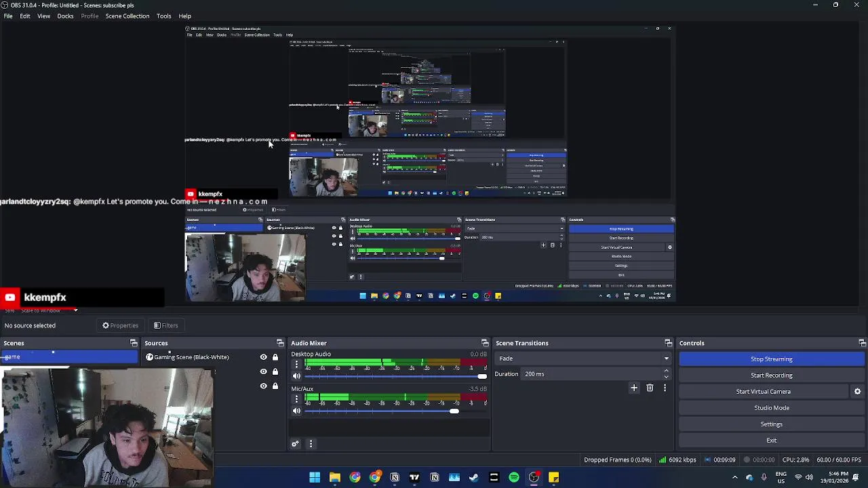Hide the Gaming Scene (Black-White) source via eye

(x=264, y=357)
